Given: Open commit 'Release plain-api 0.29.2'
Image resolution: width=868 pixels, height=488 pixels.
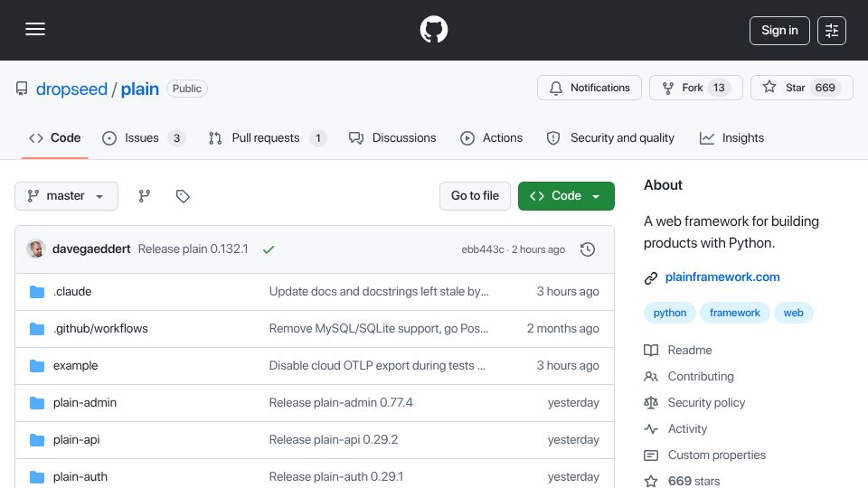Looking at the screenshot, I should [334, 440].
